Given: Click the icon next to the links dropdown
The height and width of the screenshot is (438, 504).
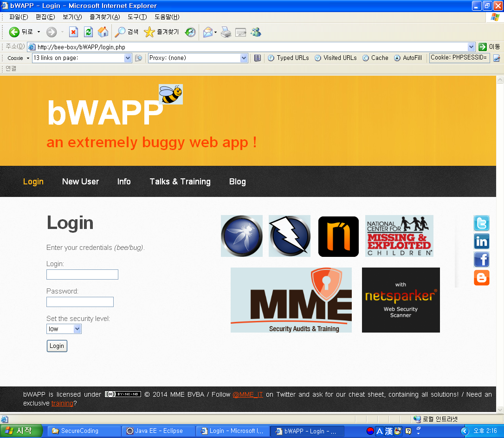Looking at the screenshot, I should [x=139, y=58].
